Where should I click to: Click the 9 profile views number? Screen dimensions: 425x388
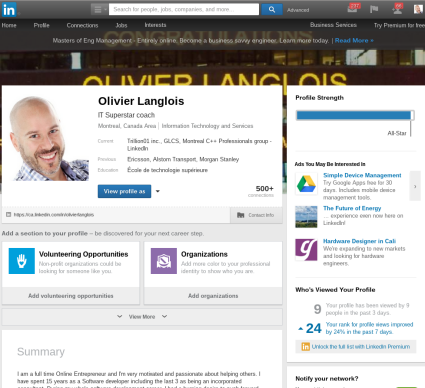click(317, 309)
